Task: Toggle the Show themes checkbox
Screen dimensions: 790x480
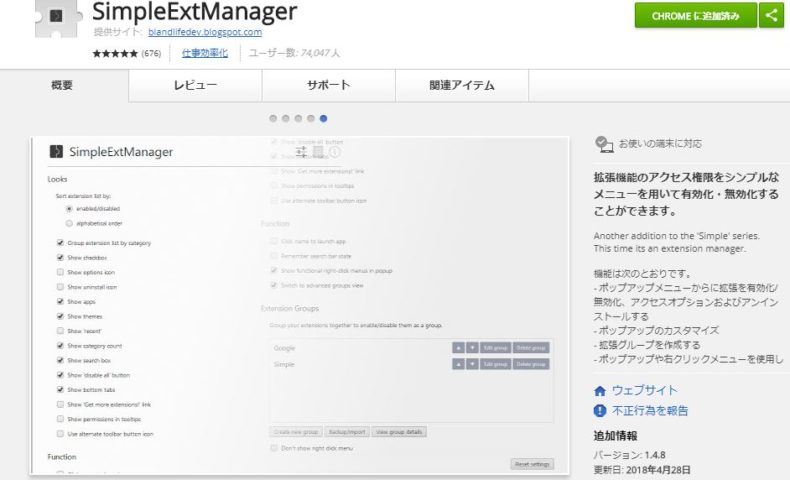Action: pos(60,316)
